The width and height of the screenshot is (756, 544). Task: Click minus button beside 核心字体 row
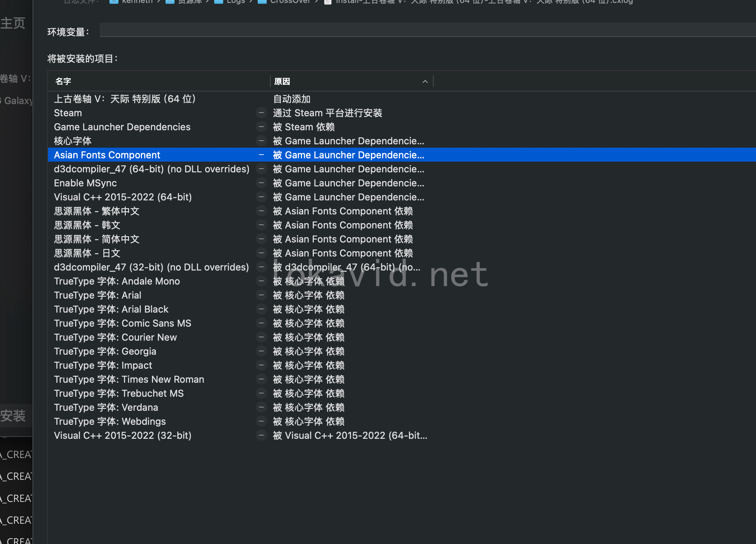(x=261, y=141)
